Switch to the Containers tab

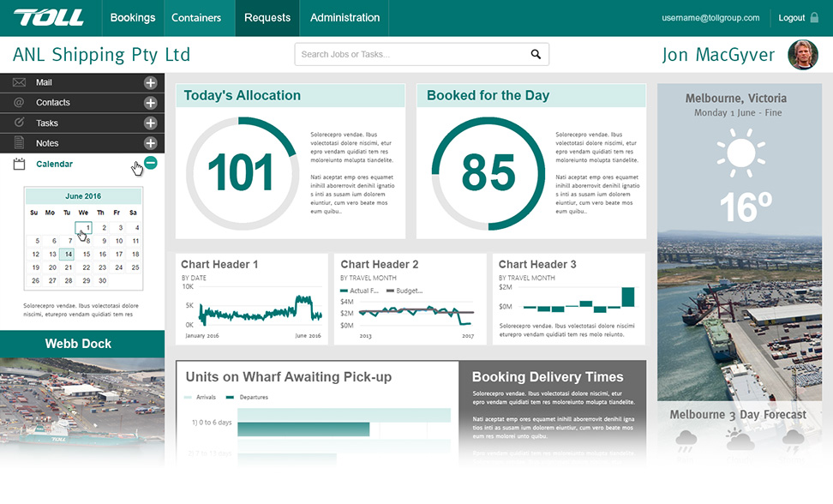pos(196,18)
